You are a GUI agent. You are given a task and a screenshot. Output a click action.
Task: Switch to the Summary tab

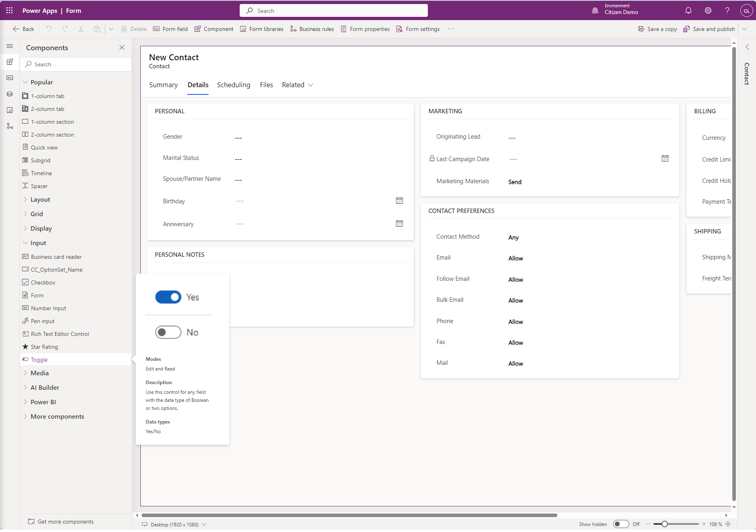click(163, 85)
